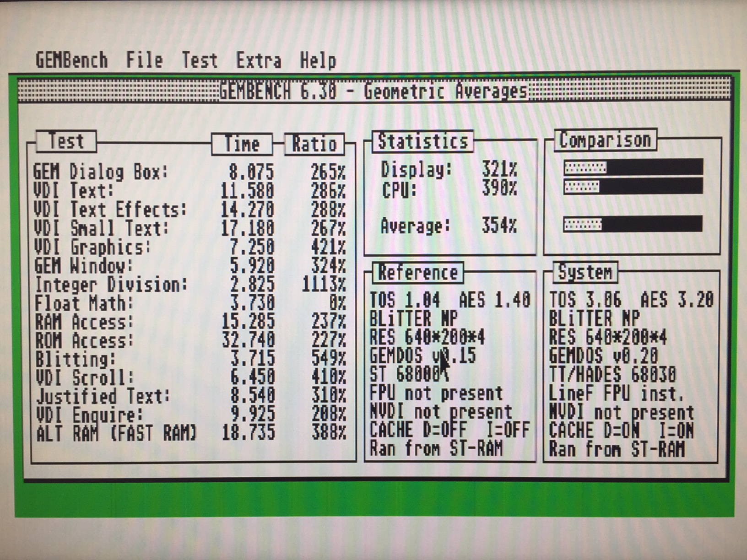Select the 'RAM Access:' row label
Screen dimensions: 747x560
tap(84, 322)
